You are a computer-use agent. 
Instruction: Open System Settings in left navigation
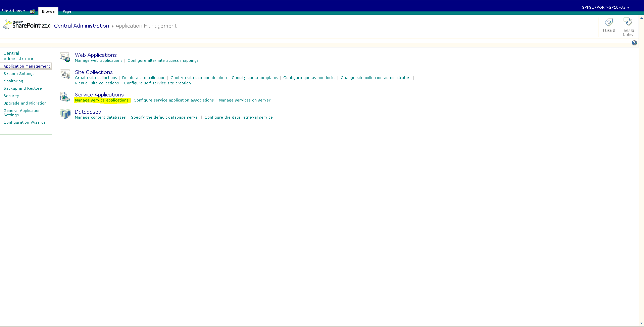click(x=19, y=74)
